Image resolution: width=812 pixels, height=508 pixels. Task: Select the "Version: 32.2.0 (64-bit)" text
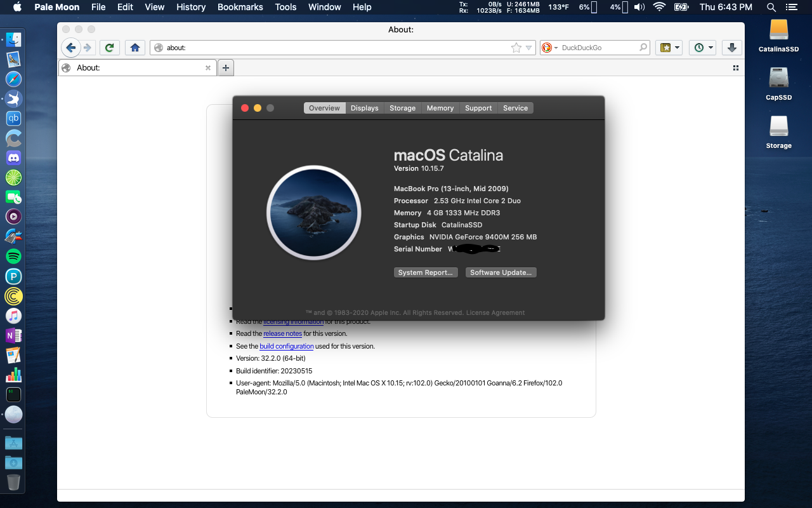point(271,358)
